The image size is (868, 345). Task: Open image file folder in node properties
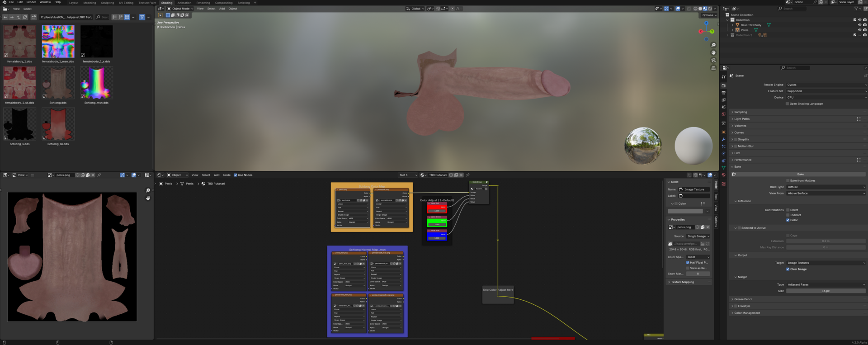[x=703, y=244]
